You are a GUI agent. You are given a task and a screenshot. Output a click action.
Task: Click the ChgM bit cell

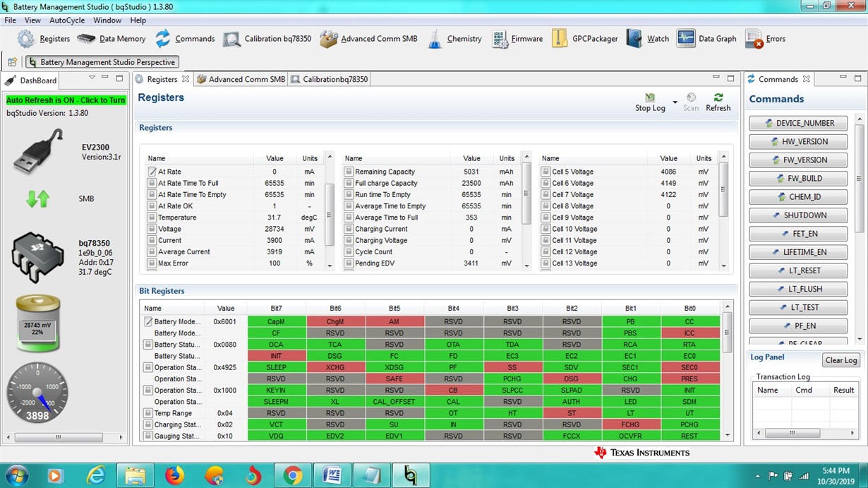(336, 321)
